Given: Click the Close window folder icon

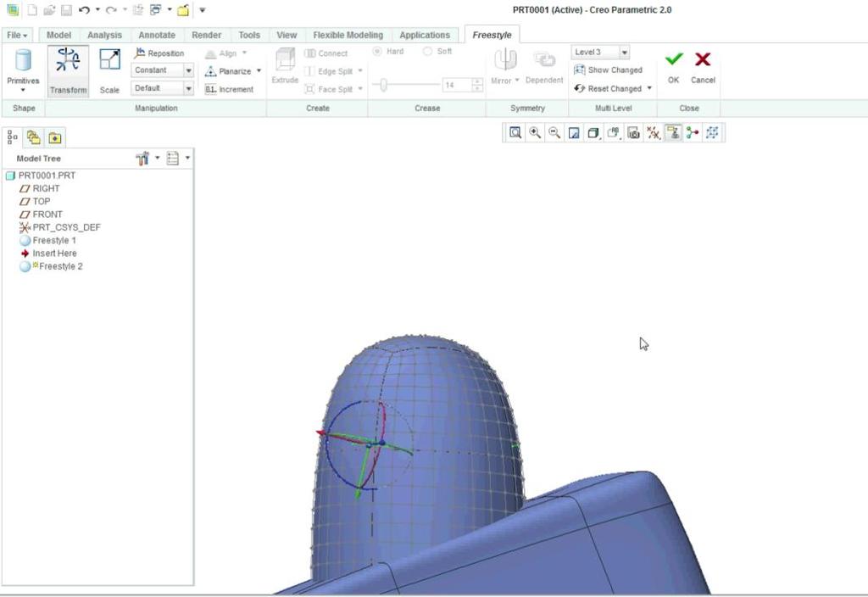Looking at the screenshot, I should [183, 10].
